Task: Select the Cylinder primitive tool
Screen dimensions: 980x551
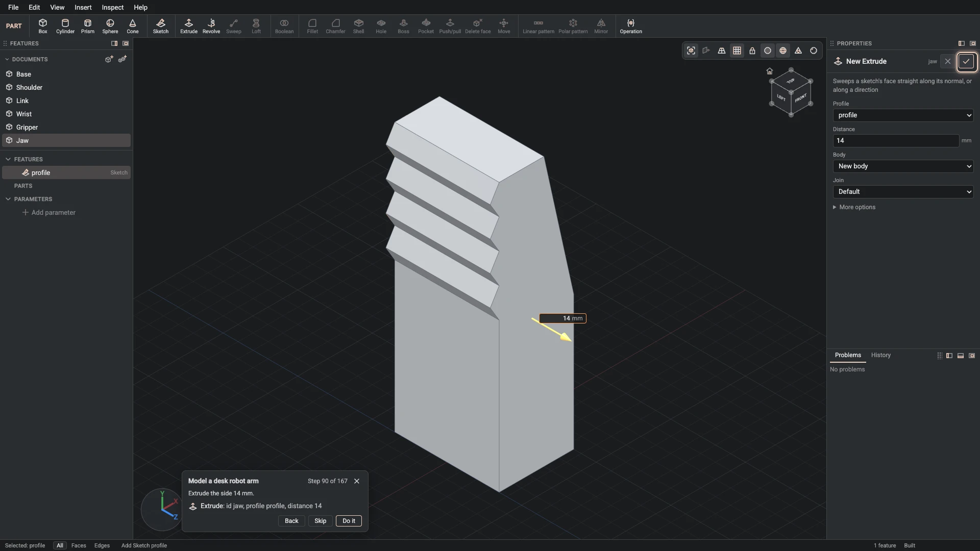Action: pos(65,26)
